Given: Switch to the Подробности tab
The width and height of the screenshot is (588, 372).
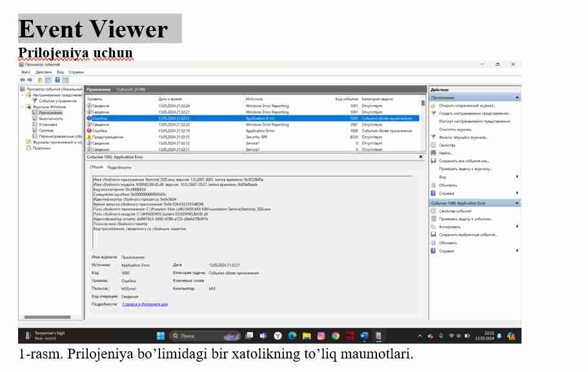Looking at the screenshot, I should point(119,168).
